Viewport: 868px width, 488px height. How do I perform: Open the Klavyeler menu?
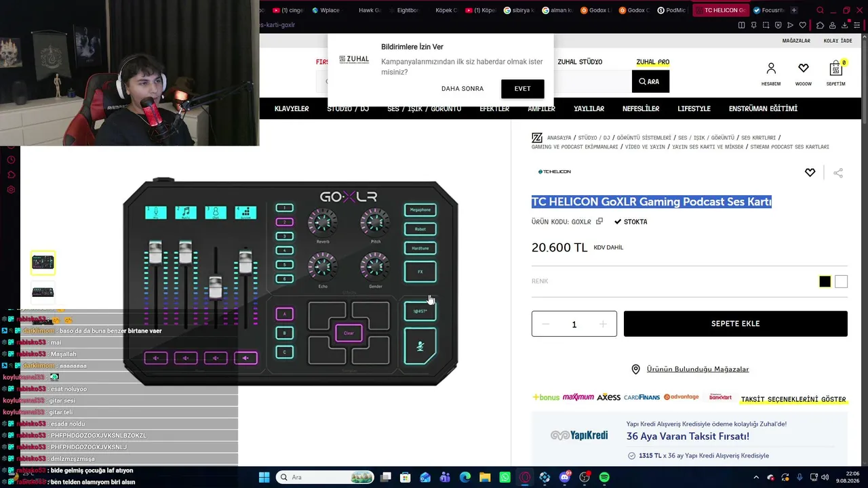(292, 109)
